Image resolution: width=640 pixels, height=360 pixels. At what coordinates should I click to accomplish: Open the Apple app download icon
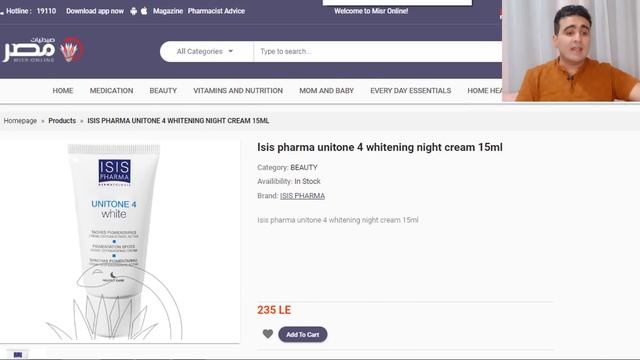tap(144, 11)
